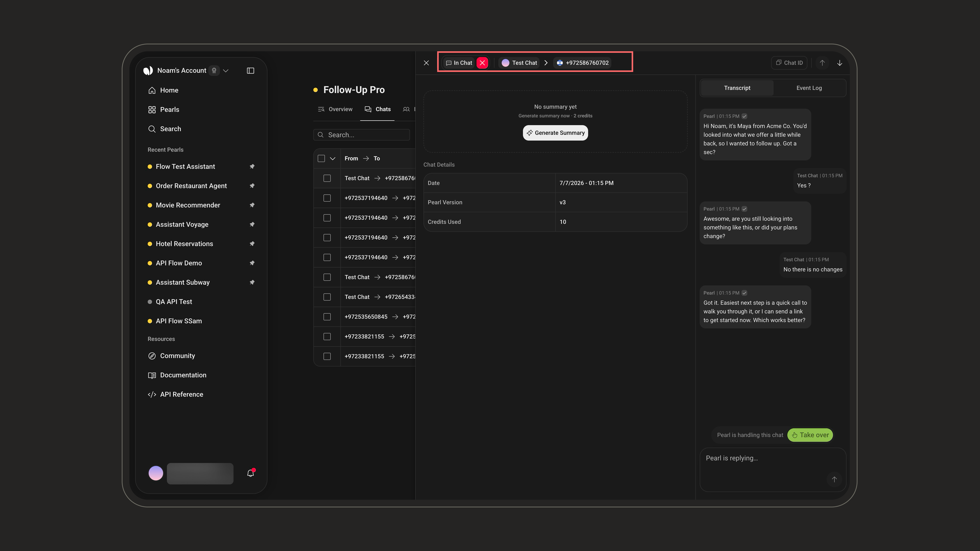The image size is (980, 551).
Task: Unpin API Flow Demo pin icon
Action: [252, 263]
